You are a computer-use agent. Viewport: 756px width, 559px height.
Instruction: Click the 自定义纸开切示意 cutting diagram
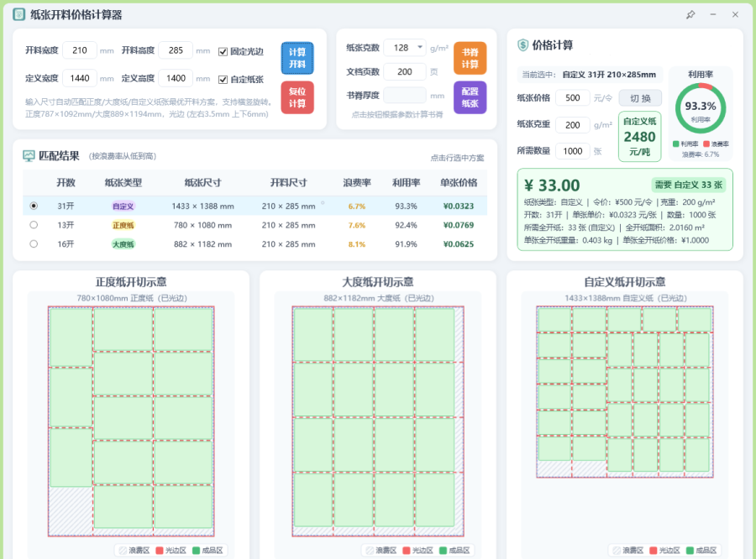click(625, 392)
